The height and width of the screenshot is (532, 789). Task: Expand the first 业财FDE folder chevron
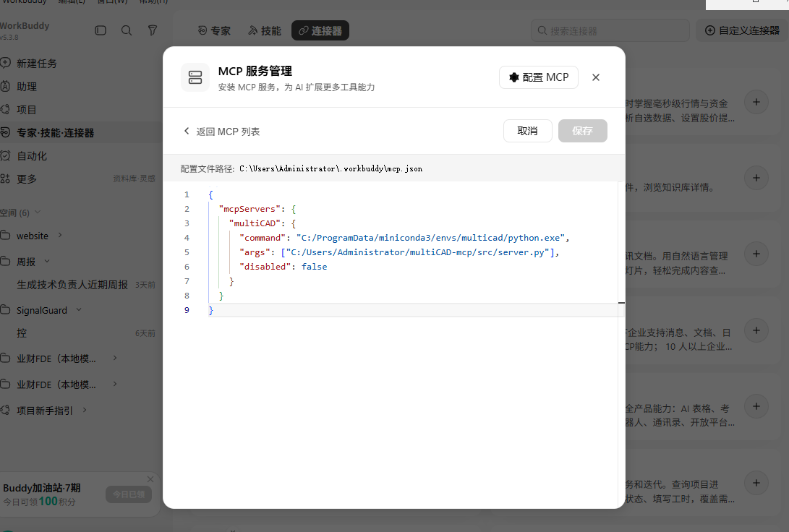click(115, 358)
